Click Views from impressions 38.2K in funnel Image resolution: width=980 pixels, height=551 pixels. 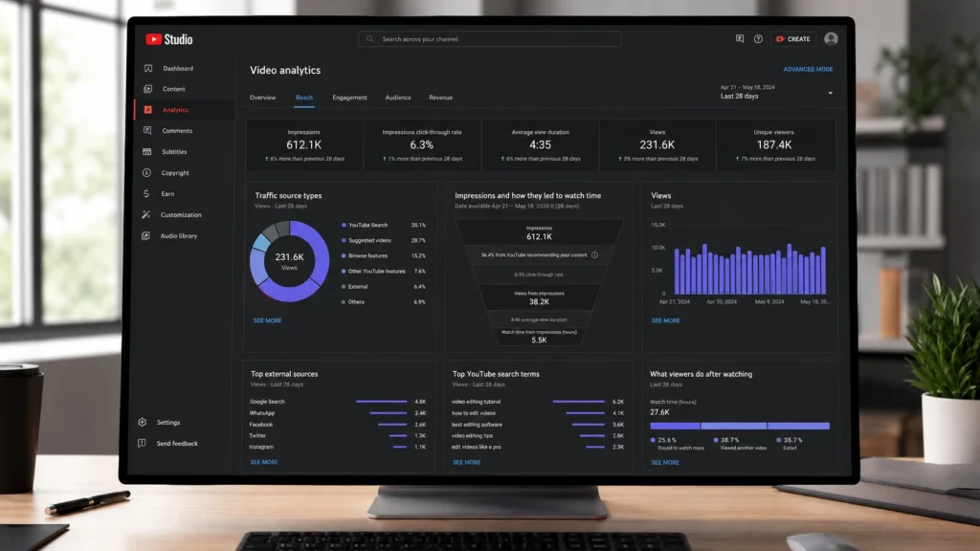pyautogui.click(x=539, y=298)
